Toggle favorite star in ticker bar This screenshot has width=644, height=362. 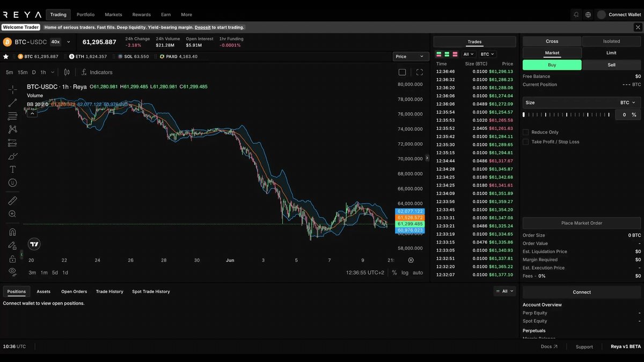tap(6, 56)
